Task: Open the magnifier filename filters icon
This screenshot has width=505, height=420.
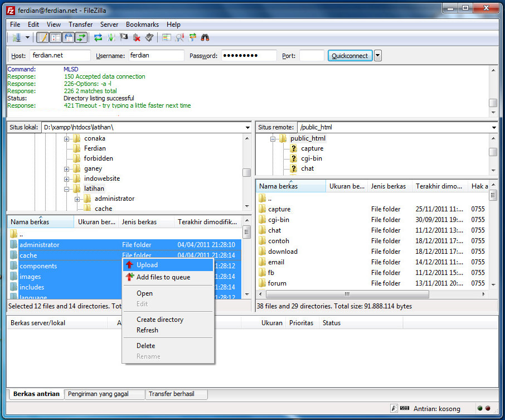Action: point(179,38)
